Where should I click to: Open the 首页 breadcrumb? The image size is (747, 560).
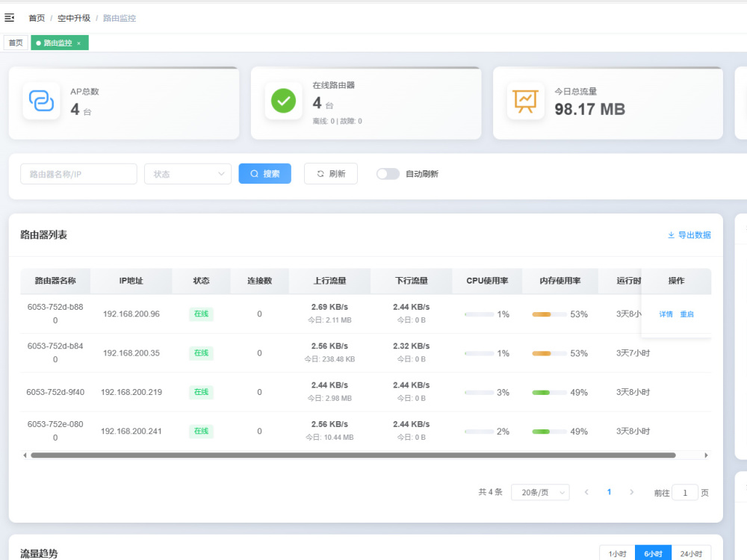(37, 18)
